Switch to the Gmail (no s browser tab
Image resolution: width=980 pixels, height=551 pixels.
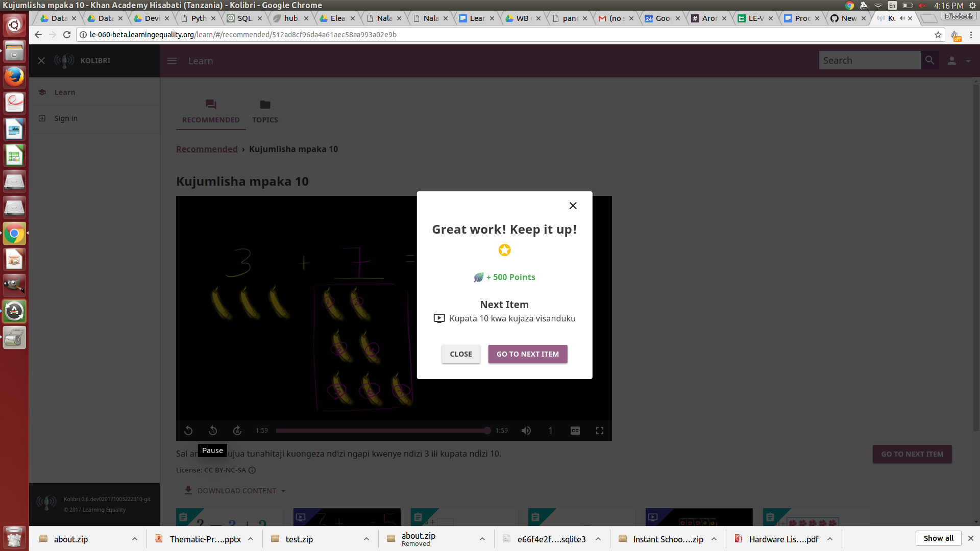point(617,18)
